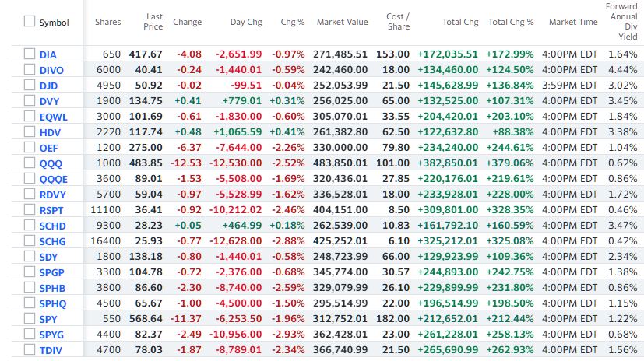This screenshot has width=644, height=361.
Task: Tick the checkbox for DIA row
Action: [30, 54]
